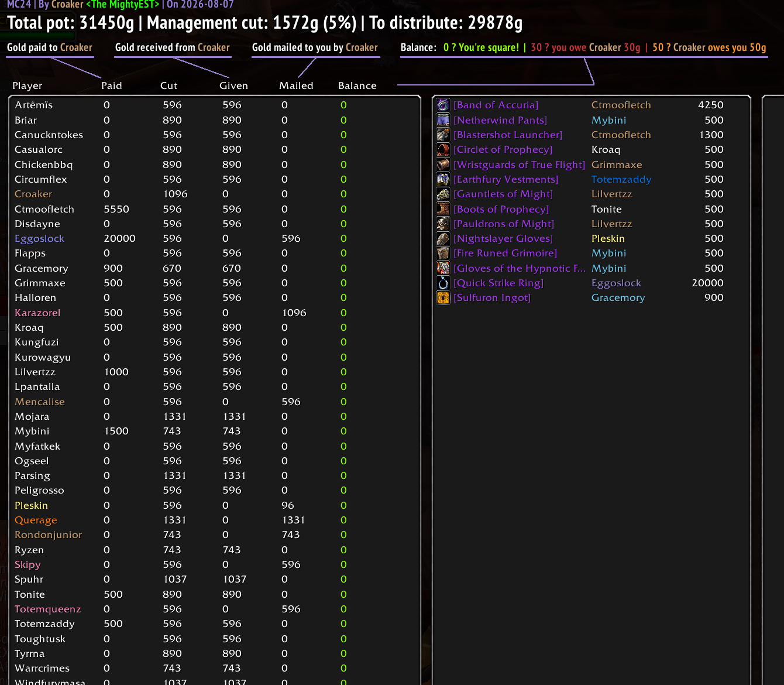Select player Rondonjunior in the list
This screenshot has width=784, height=685.
tap(48, 535)
